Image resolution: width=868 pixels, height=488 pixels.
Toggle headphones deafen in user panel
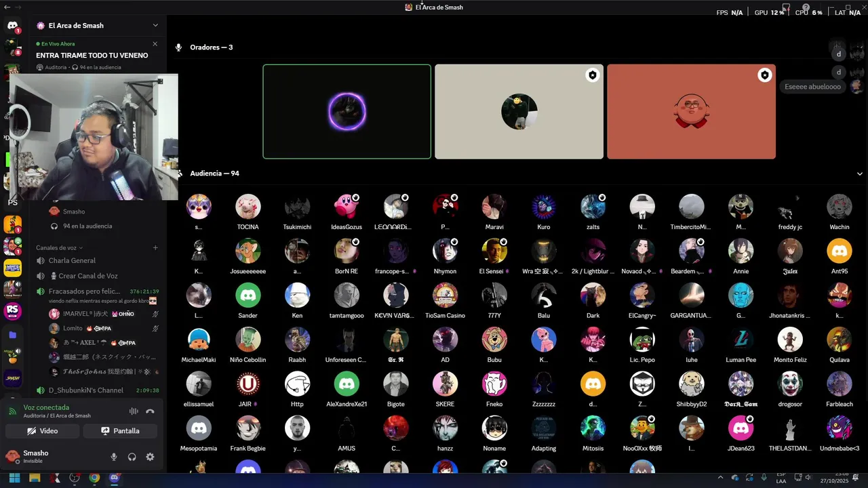[x=132, y=457]
